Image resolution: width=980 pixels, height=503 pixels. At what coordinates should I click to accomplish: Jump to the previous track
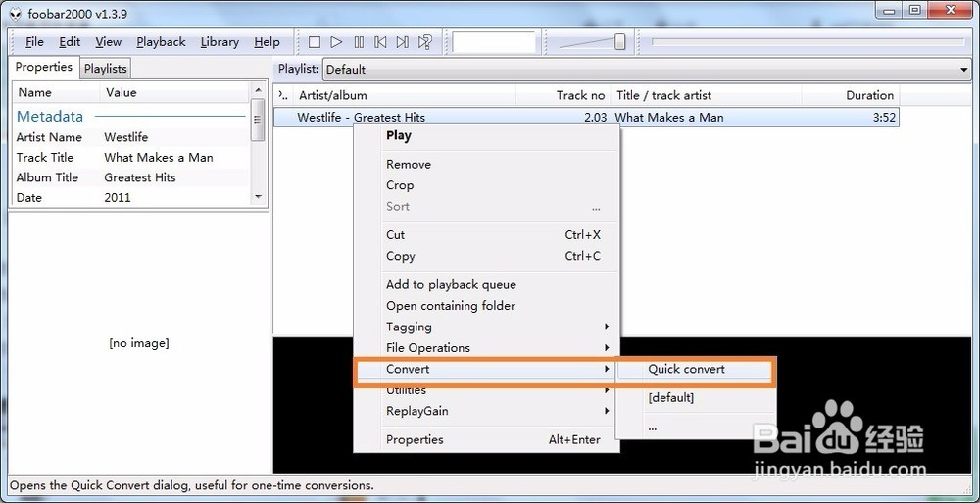(380, 42)
